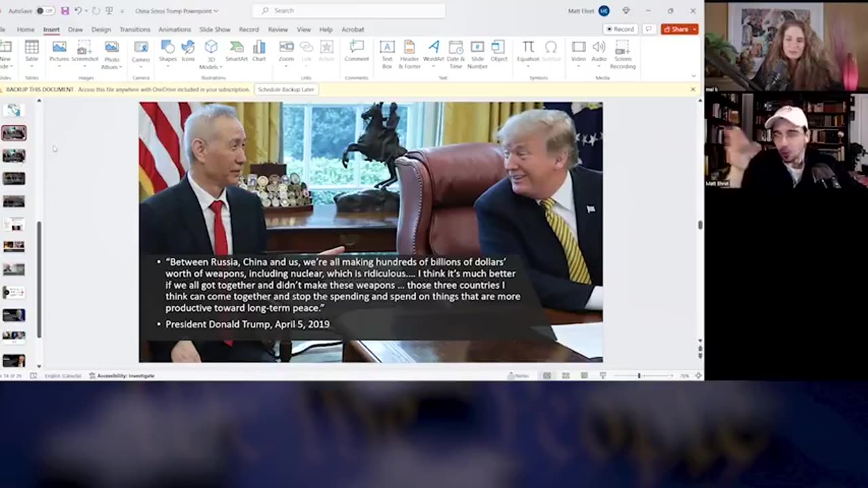Switch to Normal view
Image resolution: width=868 pixels, height=488 pixels.
click(547, 376)
